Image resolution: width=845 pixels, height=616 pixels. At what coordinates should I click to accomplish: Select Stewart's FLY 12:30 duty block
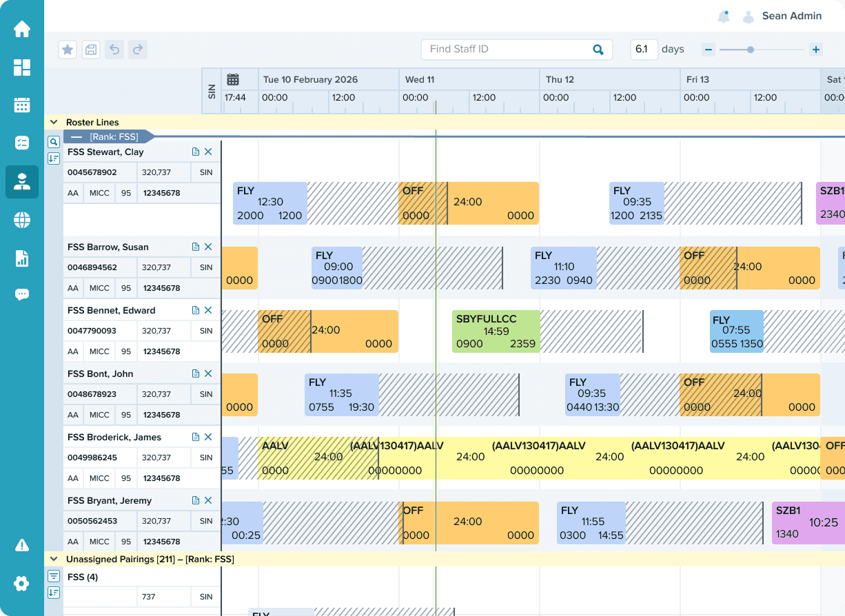click(269, 203)
